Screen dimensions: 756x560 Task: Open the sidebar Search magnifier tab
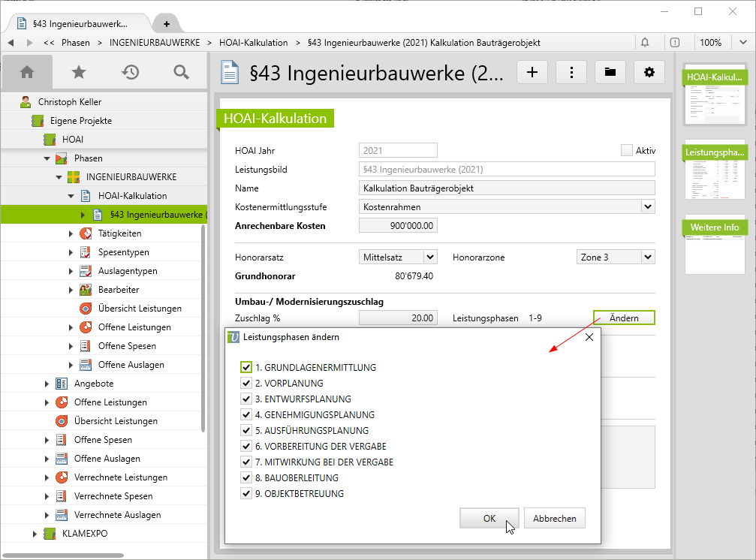click(181, 72)
